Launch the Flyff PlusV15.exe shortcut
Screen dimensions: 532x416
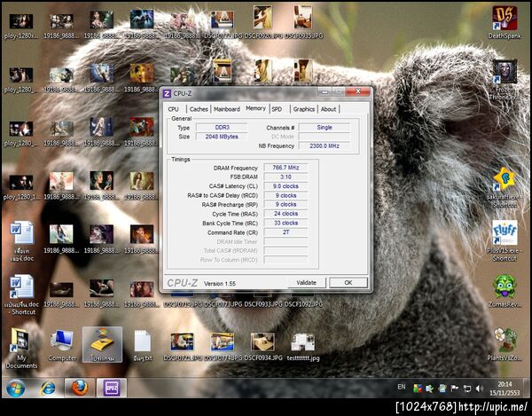coord(505,232)
